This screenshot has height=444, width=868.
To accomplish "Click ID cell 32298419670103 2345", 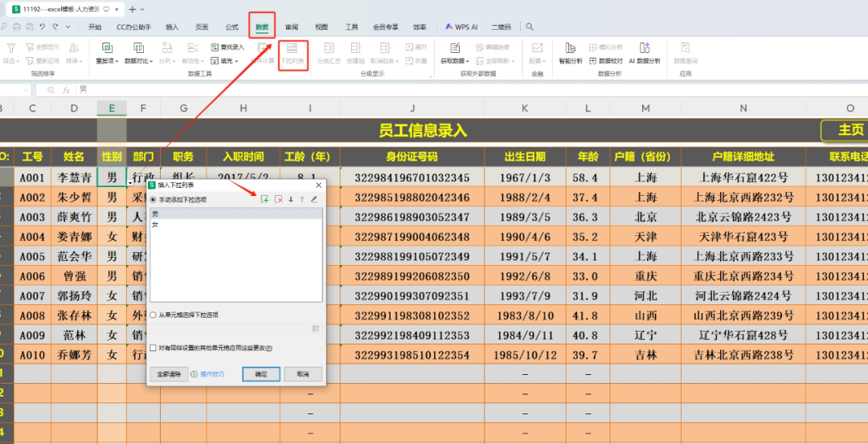I will [x=412, y=177].
